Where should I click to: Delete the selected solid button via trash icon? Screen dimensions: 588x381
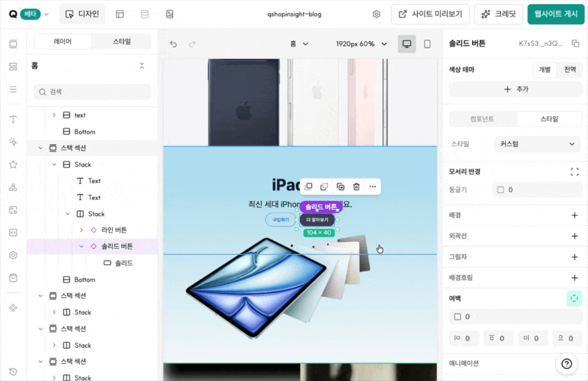coord(356,186)
